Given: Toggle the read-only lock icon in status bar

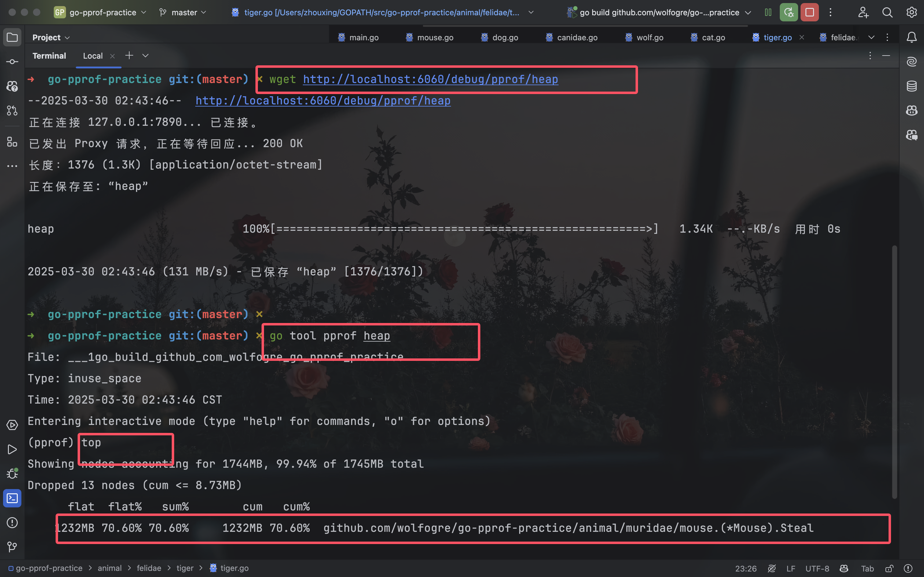Looking at the screenshot, I should click(889, 568).
